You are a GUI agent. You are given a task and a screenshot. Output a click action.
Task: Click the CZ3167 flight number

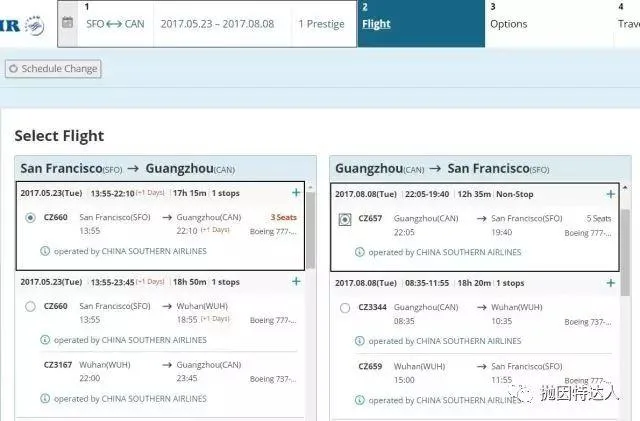coord(58,365)
